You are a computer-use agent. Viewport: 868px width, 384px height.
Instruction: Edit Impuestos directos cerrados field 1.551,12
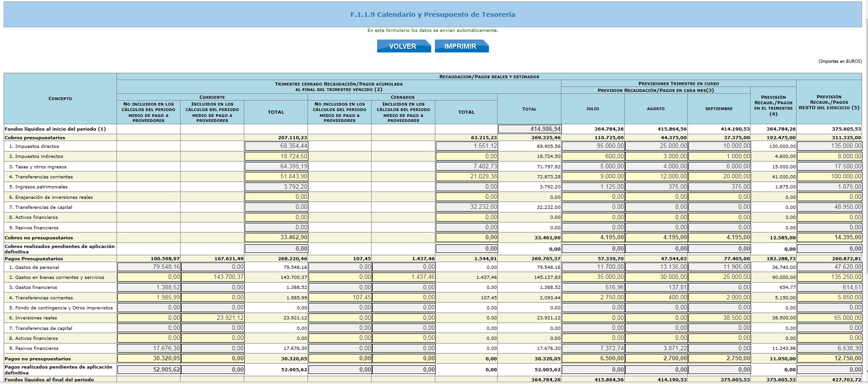467,146
